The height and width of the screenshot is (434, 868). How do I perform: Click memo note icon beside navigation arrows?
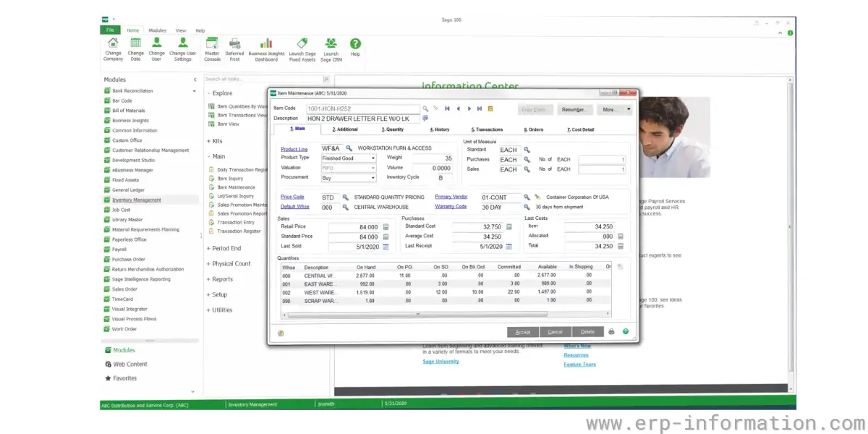(x=490, y=109)
